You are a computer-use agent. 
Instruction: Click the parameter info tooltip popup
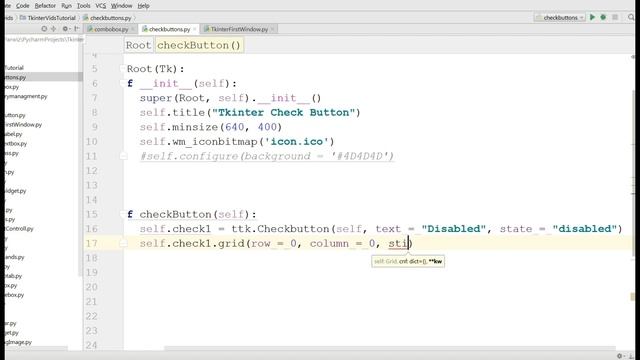click(x=408, y=261)
